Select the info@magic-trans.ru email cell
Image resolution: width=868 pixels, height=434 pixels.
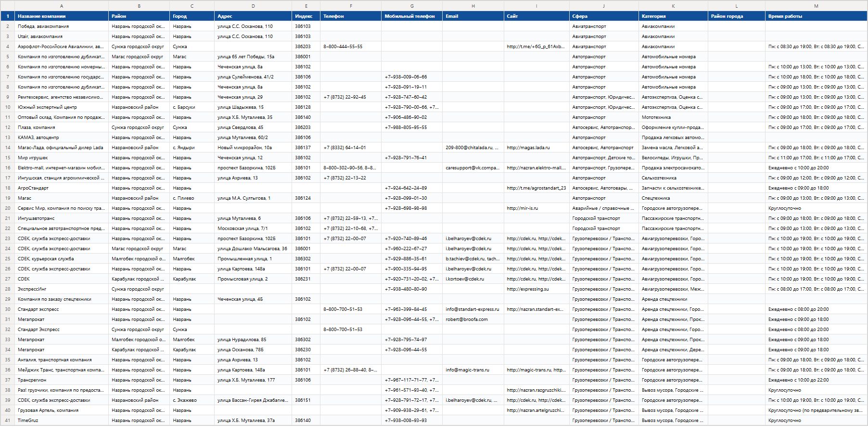click(473, 370)
